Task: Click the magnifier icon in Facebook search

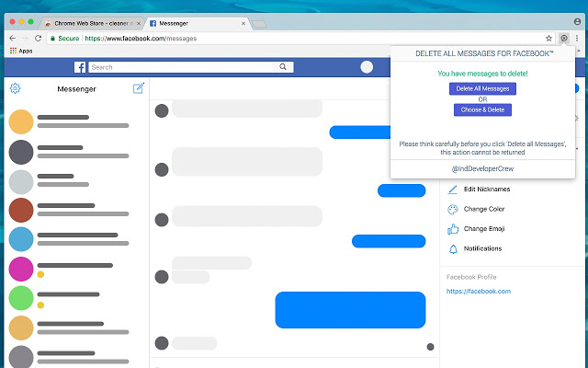Action: [x=282, y=67]
